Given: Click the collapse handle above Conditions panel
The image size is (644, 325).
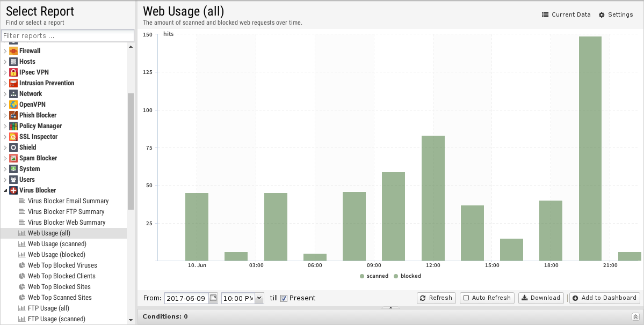Looking at the screenshot, I should click(390, 307).
